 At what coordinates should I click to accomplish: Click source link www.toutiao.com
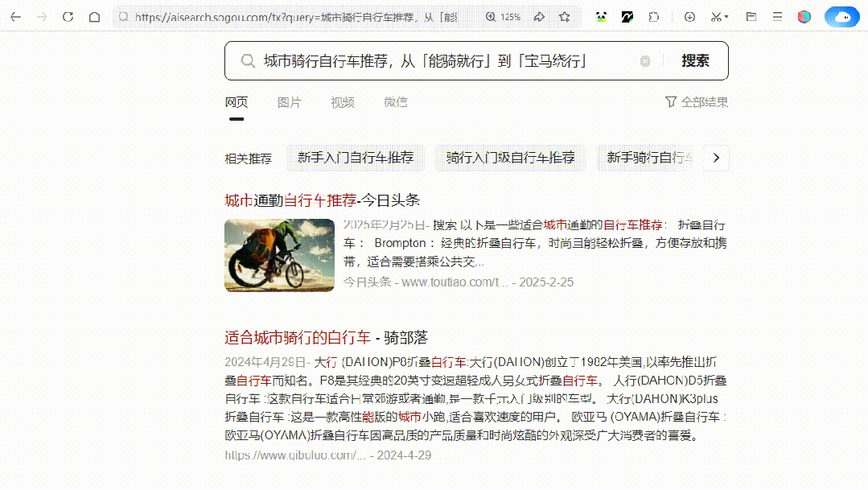[455, 282]
